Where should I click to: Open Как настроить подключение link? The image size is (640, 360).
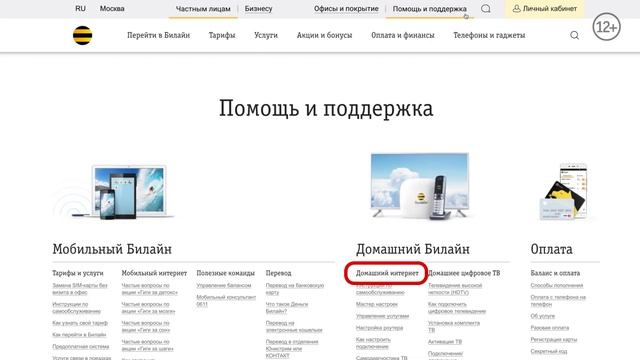click(373, 343)
